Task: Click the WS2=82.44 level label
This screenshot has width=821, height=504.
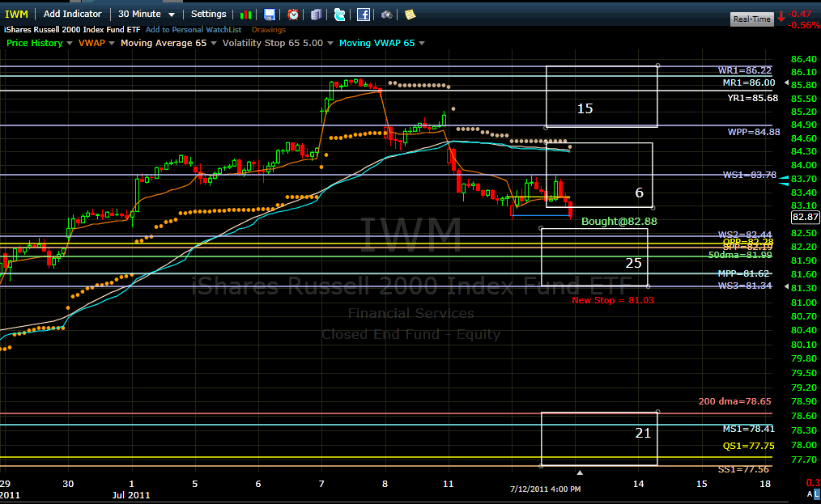Action: (745, 235)
